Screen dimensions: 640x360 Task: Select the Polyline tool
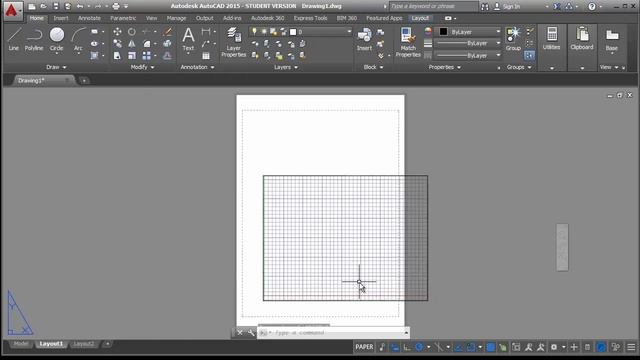[x=34, y=39]
